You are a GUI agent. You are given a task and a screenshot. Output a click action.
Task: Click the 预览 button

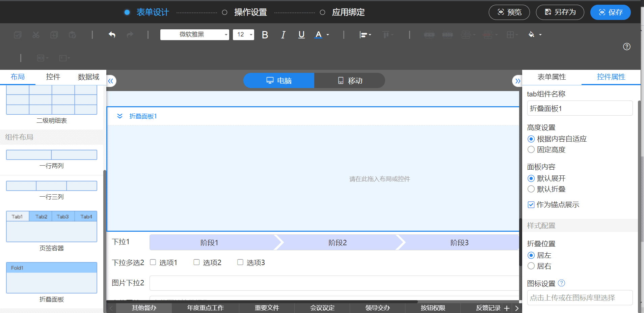509,12
